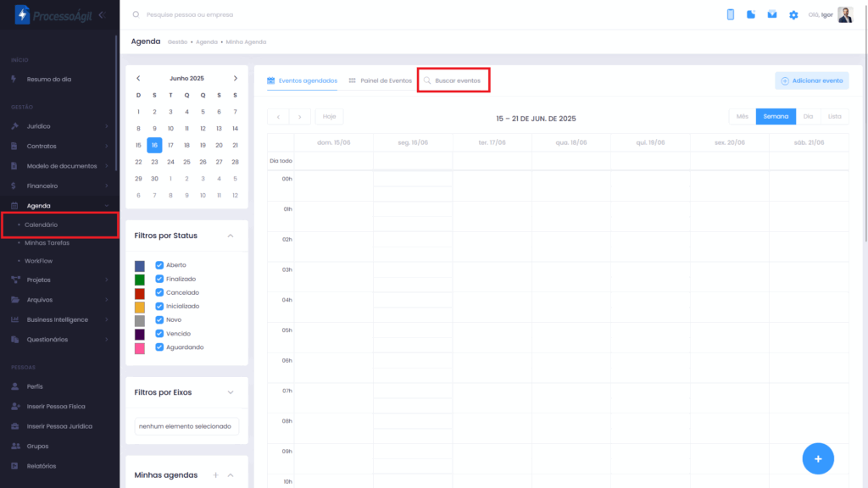Screen dimensions: 868x488
Task: Add a new agenda with plus icon
Action: coord(215,475)
